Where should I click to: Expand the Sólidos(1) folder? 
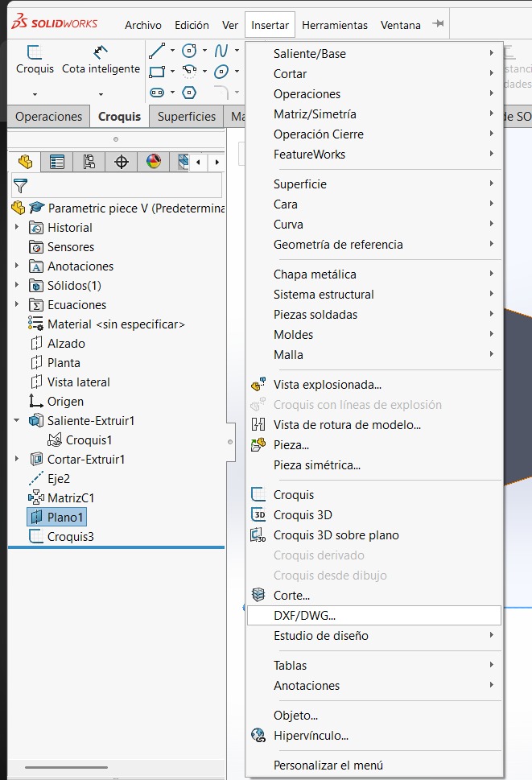tap(17, 285)
